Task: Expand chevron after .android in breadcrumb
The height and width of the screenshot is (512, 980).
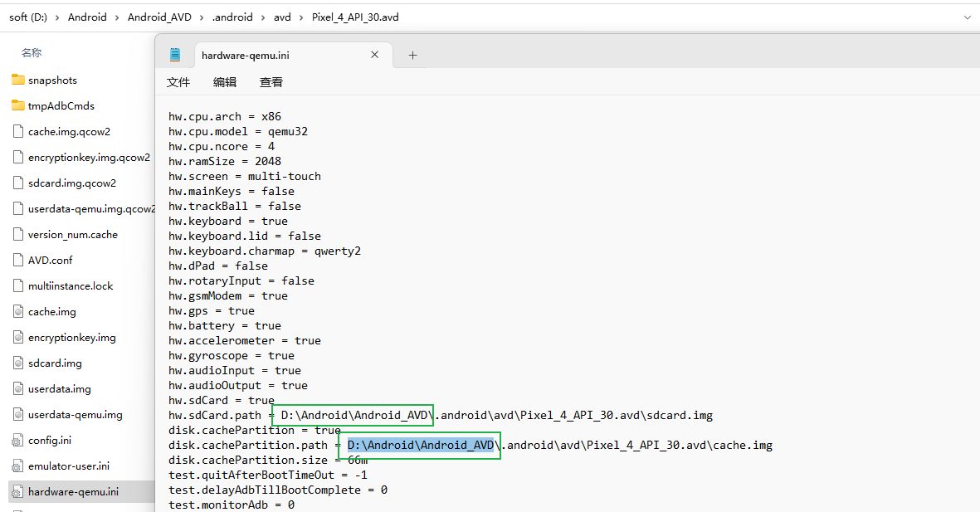Action: point(264,17)
